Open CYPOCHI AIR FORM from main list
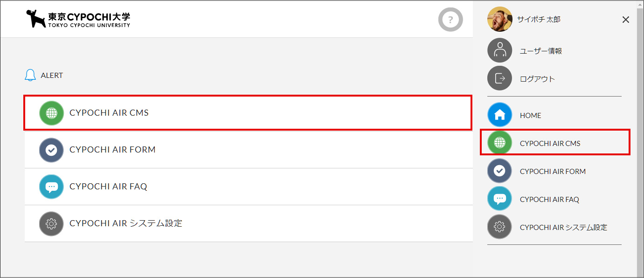The image size is (644, 278). point(249,150)
